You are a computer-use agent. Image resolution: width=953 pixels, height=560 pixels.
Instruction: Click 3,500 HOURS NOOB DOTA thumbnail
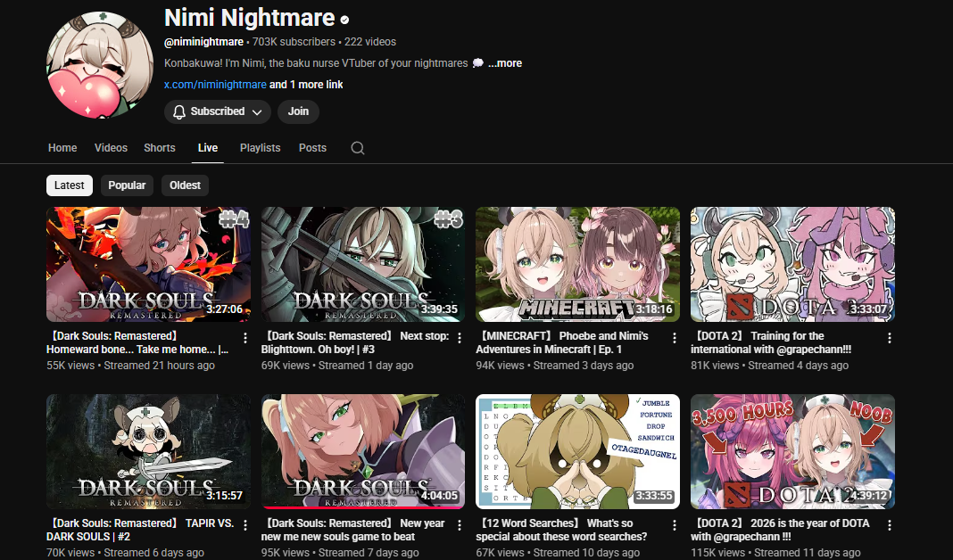(x=792, y=451)
